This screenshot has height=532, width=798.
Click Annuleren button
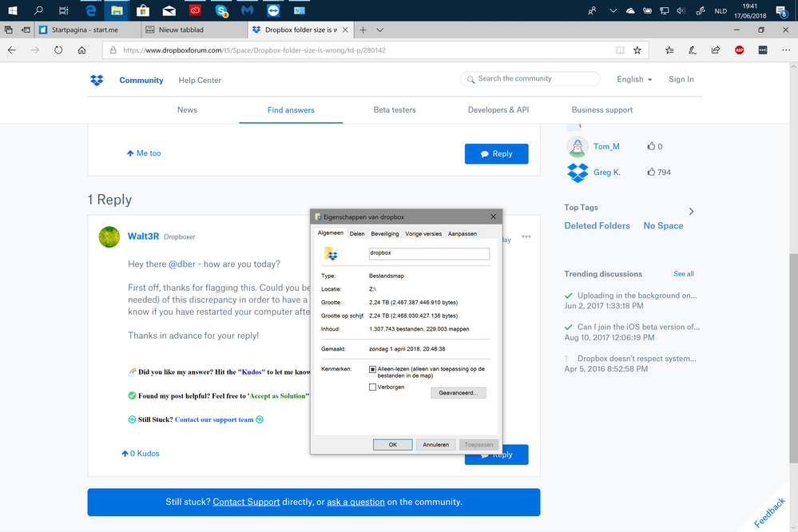(435, 444)
